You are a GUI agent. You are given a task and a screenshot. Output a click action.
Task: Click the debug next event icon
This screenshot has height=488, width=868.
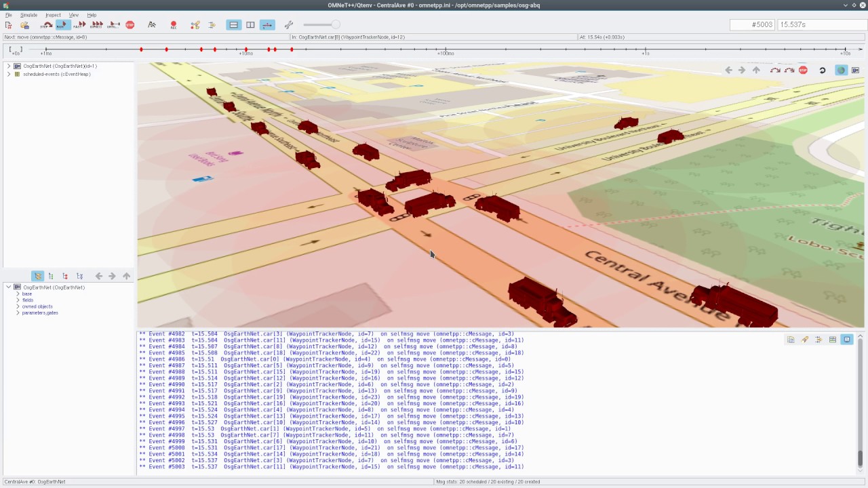tap(212, 25)
